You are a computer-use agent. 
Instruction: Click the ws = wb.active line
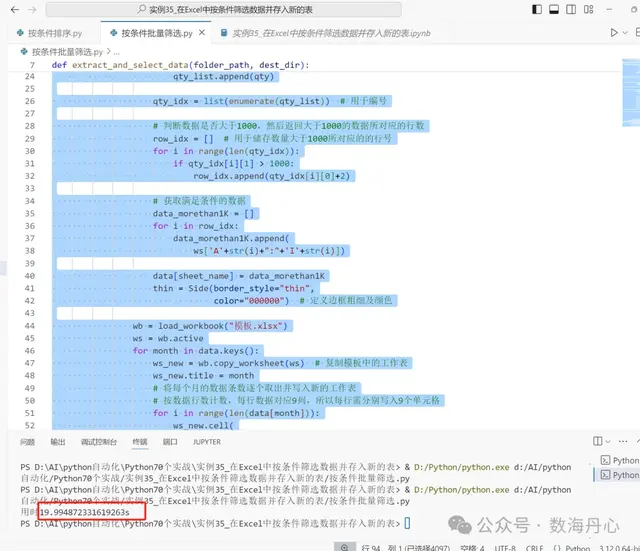coord(168,338)
